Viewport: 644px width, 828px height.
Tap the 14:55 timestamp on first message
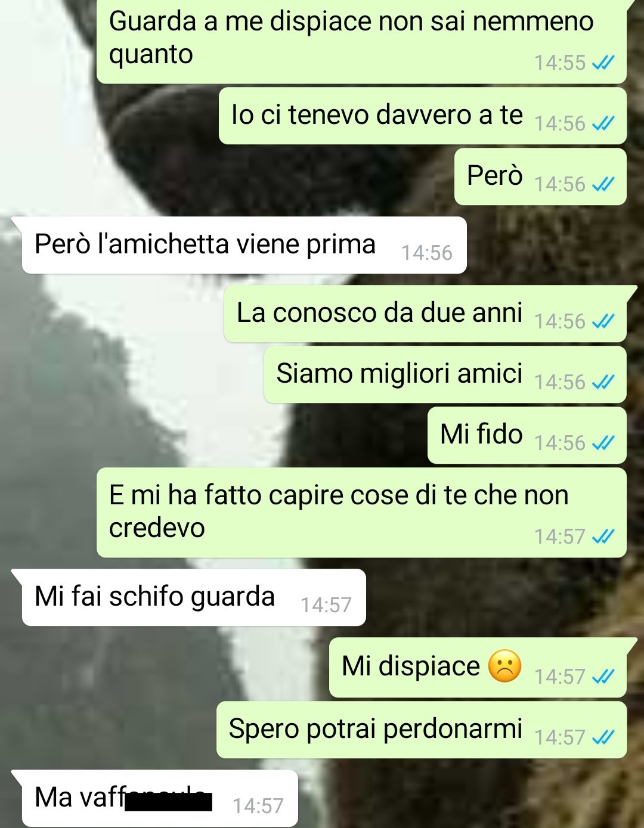tap(559, 63)
